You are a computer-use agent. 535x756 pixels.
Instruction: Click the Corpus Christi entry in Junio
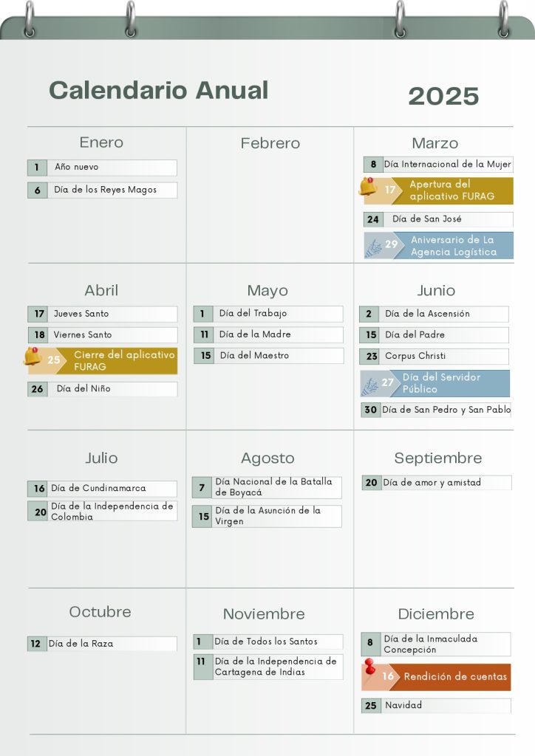point(435,356)
